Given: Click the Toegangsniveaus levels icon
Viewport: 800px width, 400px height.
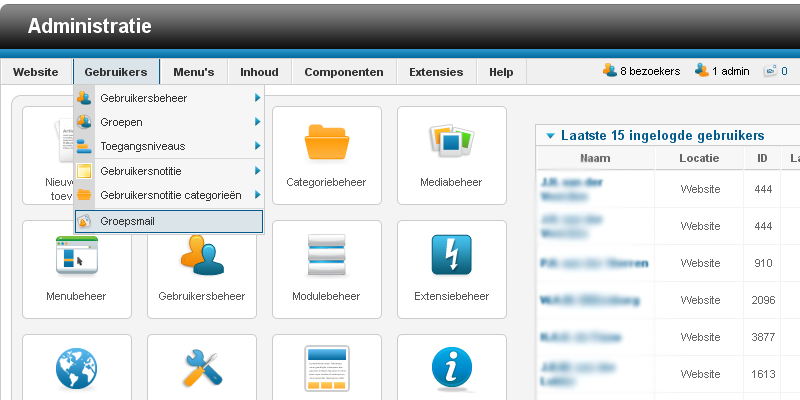Looking at the screenshot, I should [x=84, y=146].
